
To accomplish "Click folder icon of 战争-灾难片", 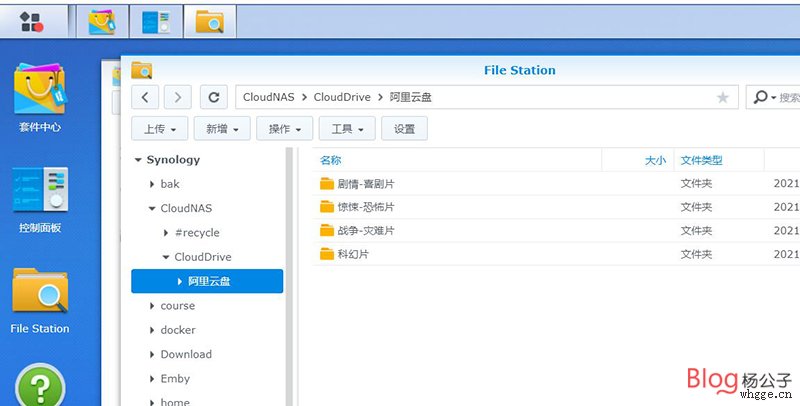I will [x=327, y=231].
